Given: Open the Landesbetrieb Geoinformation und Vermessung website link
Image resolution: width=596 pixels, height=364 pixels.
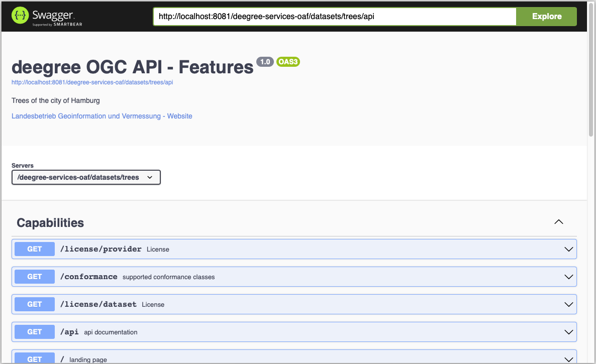Looking at the screenshot, I should click(102, 116).
